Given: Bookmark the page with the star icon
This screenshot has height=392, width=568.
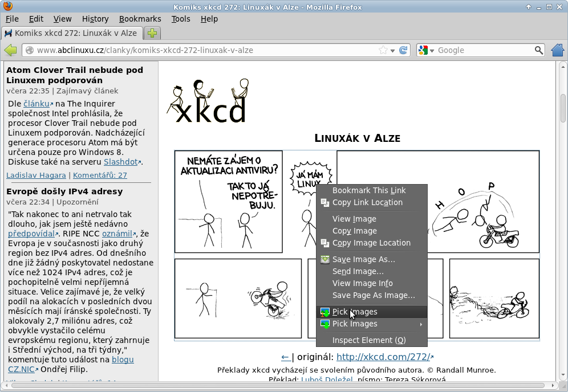Looking at the screenshot, I should click(x=383, y=50).
